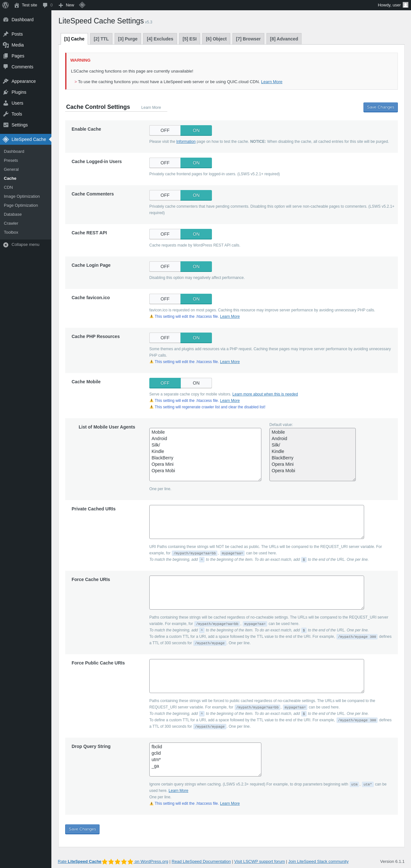Screen dimensions: 411x868
Task: Open the LiteSpeed diamond icon in admin bar
Action: (82, 5)
